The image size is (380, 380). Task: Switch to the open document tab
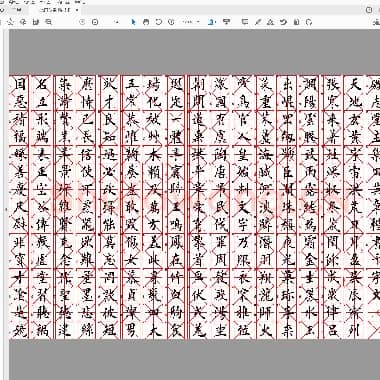click(55, 10)
